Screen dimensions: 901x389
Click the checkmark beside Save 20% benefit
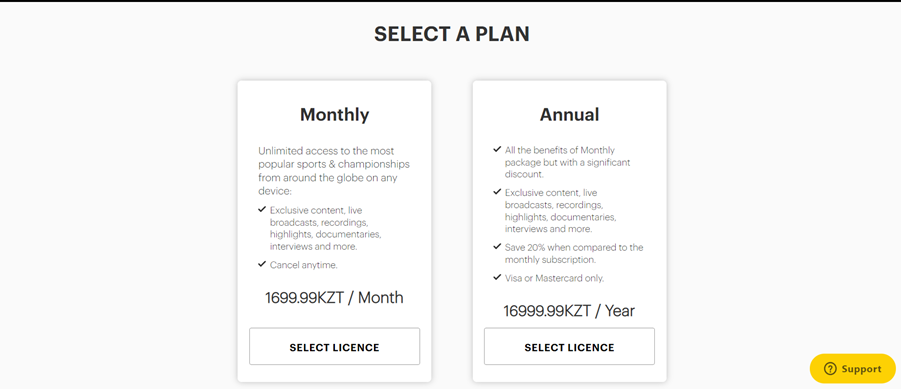497,247
